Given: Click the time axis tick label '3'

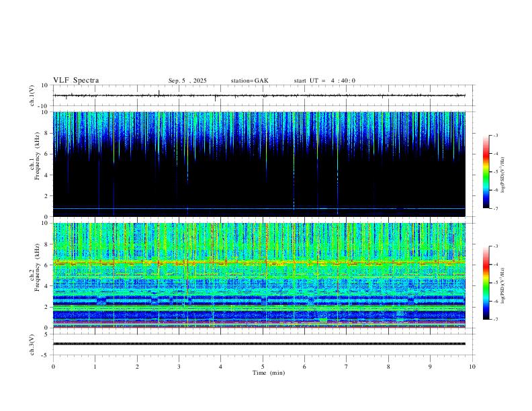Looking at the screenshot, I should 179,367.
